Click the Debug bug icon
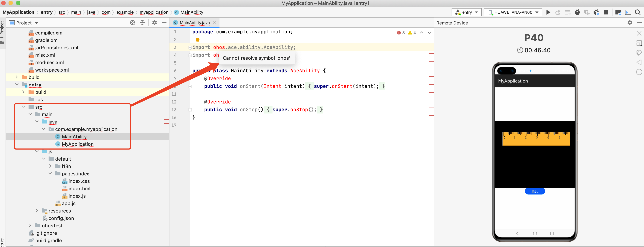 [x=577, y=12]
